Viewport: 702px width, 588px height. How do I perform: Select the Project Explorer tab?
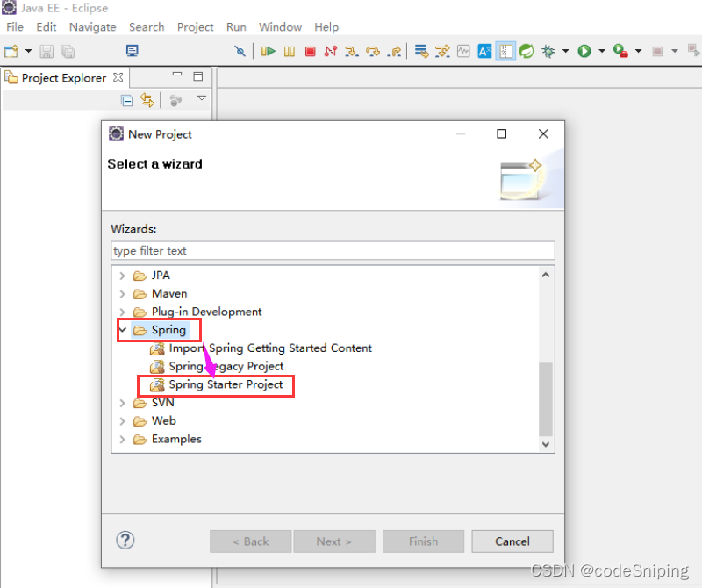pyautogui.click(x=63, y=78)
